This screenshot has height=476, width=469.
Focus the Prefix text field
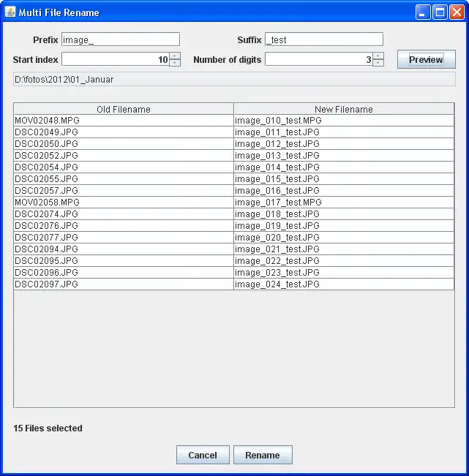click(x=121, y=39)
